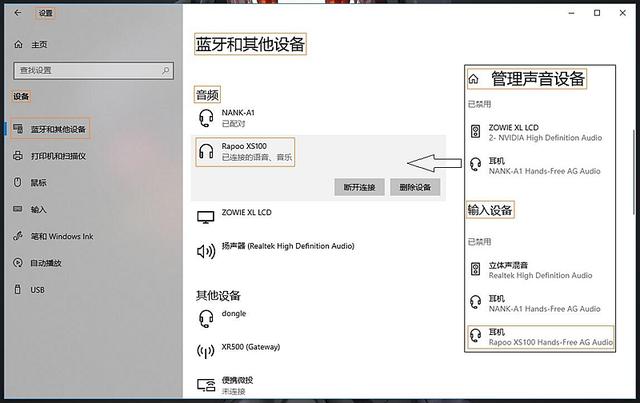Viewport: 640px width, 403px height.
Task: Open the 主页 home icon in sidebar
Action: (x=18, y=44)
